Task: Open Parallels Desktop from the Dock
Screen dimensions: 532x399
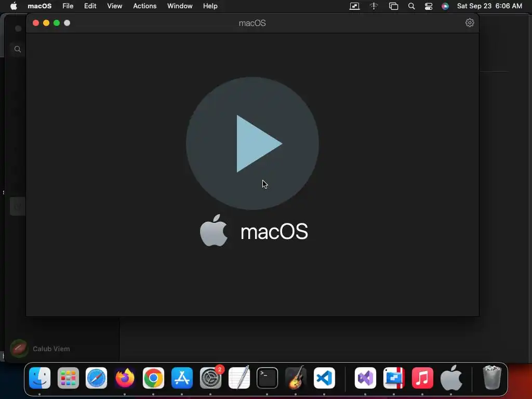Action: [394, 378]
